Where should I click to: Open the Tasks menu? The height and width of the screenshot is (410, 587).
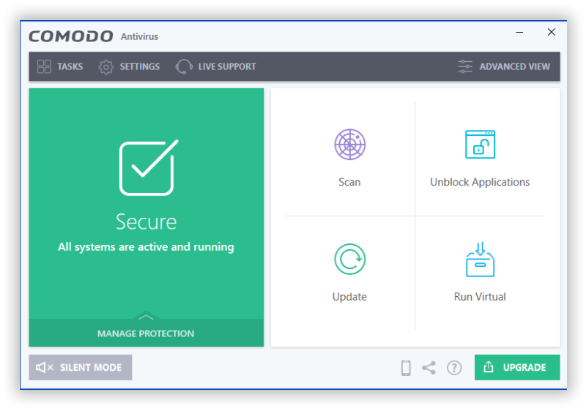pyautogui.click(x=60, y=67)
